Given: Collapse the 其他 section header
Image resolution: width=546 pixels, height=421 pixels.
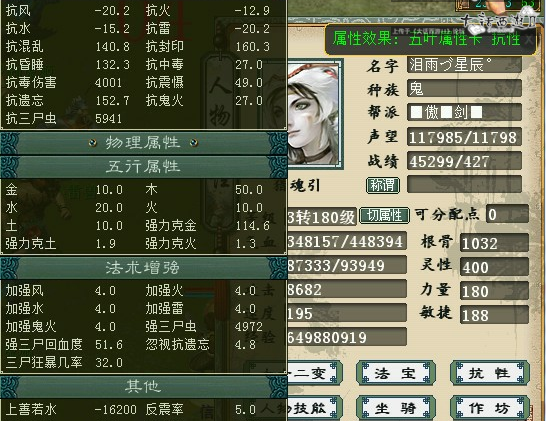Looking at the screenshot, I should [x=143, y=386].
